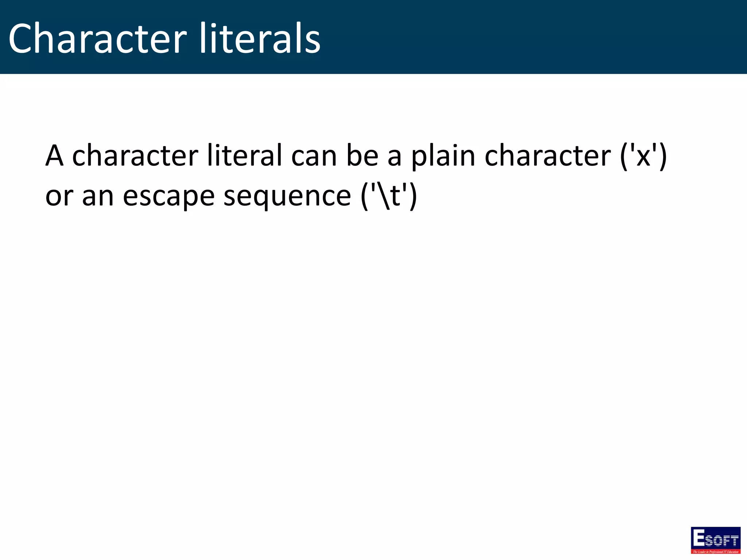Click the large white E in the logo
The width and height of the screenshot is (747, 560).
click(x=699, y=537)
